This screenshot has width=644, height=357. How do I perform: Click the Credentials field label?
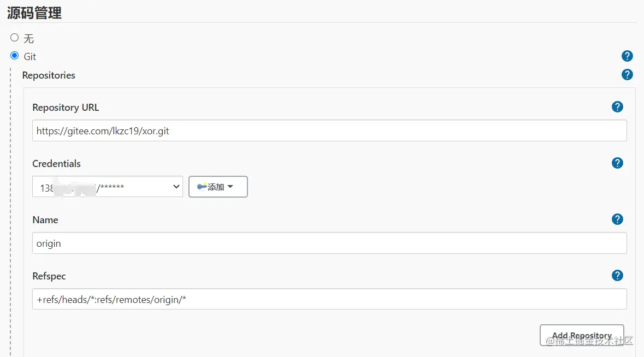(x=56, y=164)
